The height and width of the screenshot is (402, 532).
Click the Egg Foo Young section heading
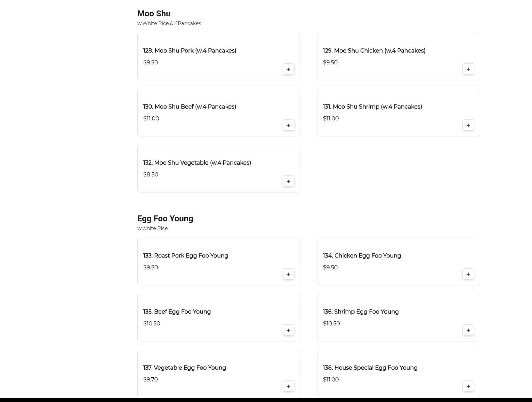[165, 219]
